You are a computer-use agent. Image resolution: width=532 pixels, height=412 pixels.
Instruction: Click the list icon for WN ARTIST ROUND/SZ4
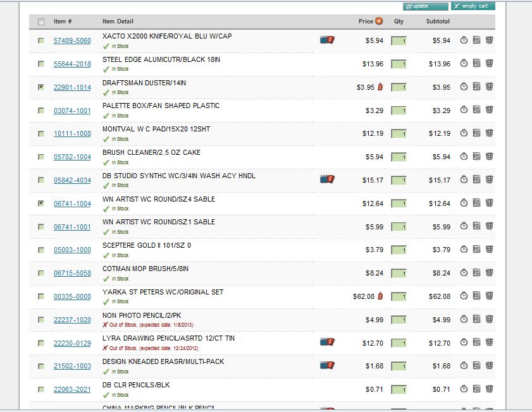tap(476, 203)
